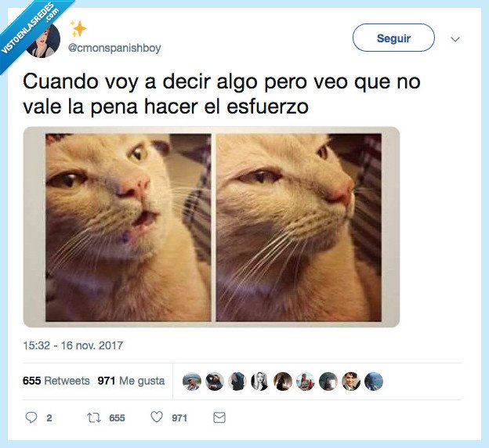Expand the tweet options chevron menu

click(x=455, y=39)
